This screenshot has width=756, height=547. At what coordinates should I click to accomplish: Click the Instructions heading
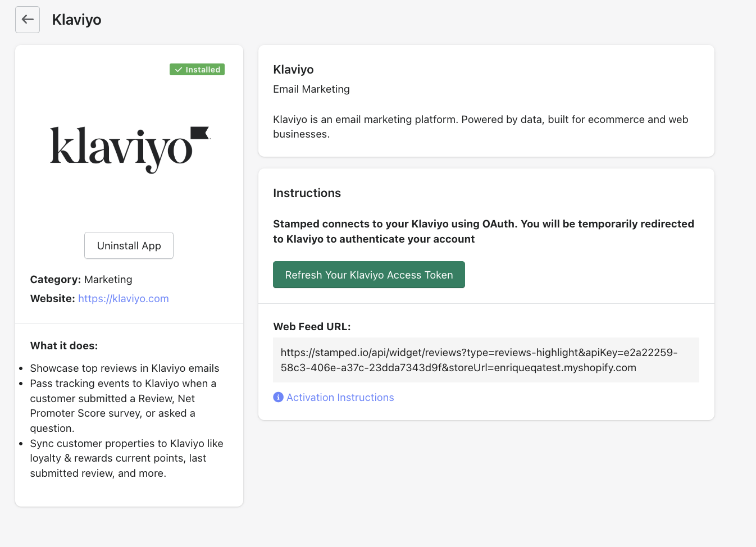(x=307, y=193)
